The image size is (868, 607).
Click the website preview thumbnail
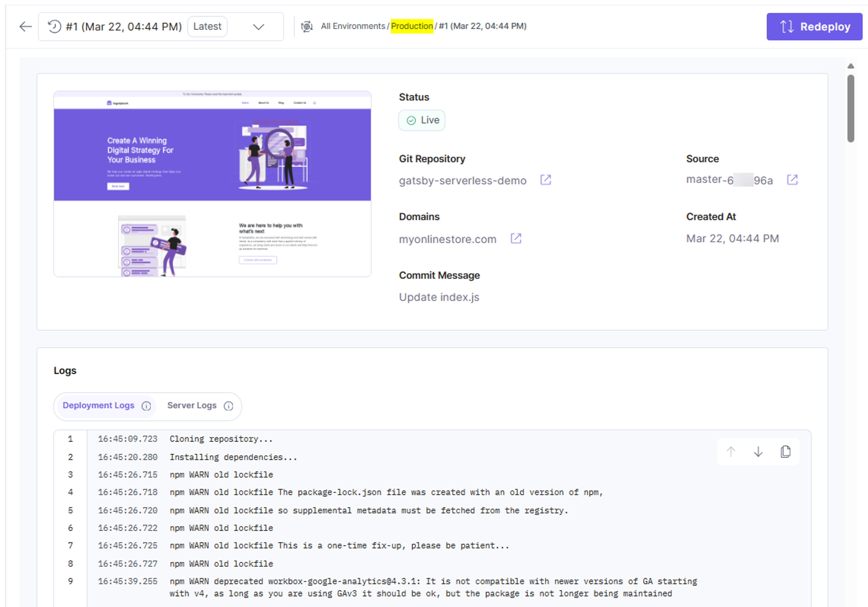point(212,183)
